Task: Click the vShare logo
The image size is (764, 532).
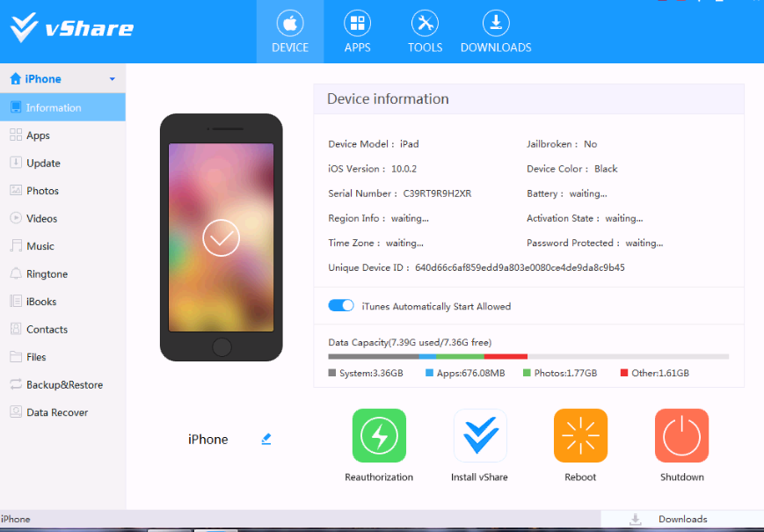Action: (x=72, y=28)
